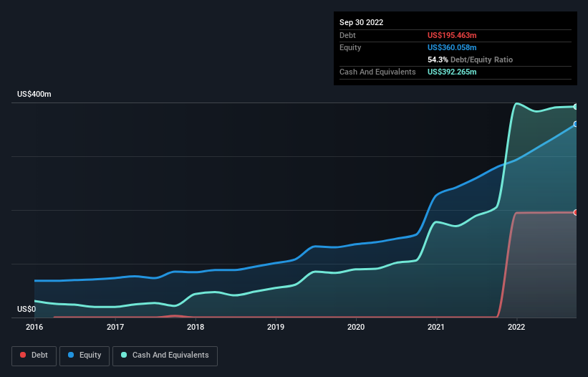Viewport: 588px width, 377px height.
Task: Click the US$400m y-axis label
Action: 34,94
